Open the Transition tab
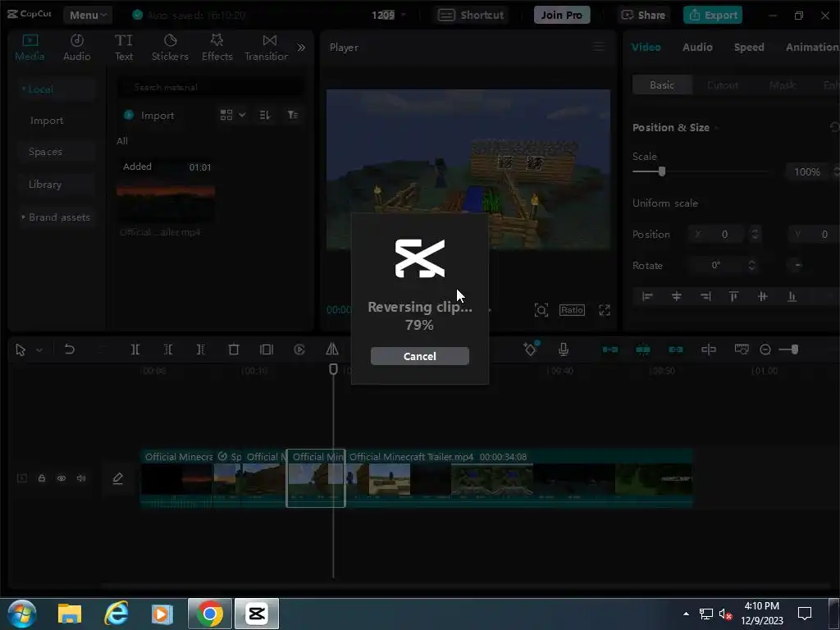This screenshot has width=840, height=630. [x=267, y=48]
